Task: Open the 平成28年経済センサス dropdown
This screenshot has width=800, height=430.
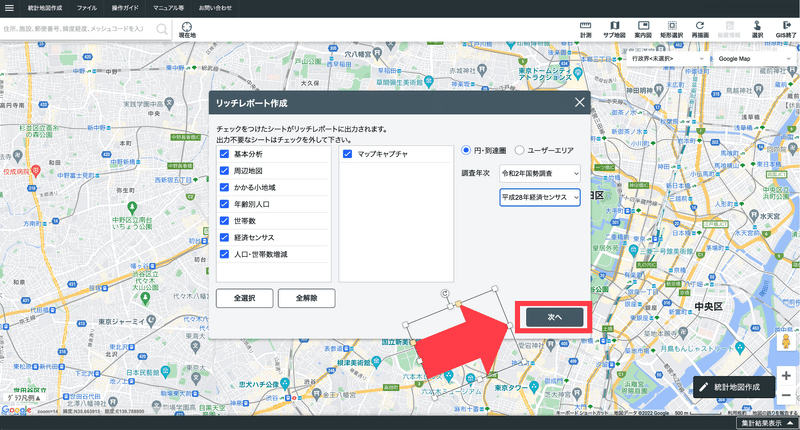Action: click(540, 197)
